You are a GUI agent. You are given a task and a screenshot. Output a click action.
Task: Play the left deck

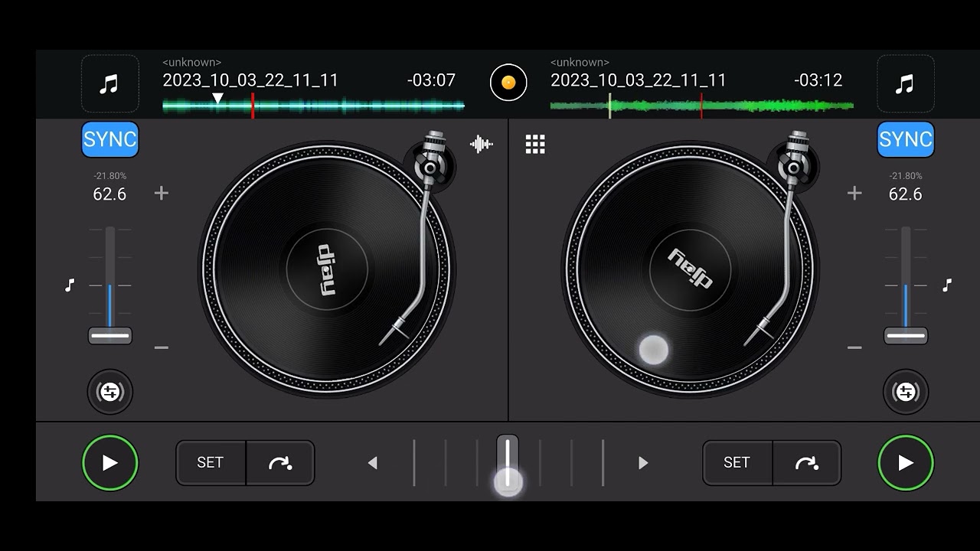(x=110, y=462)
